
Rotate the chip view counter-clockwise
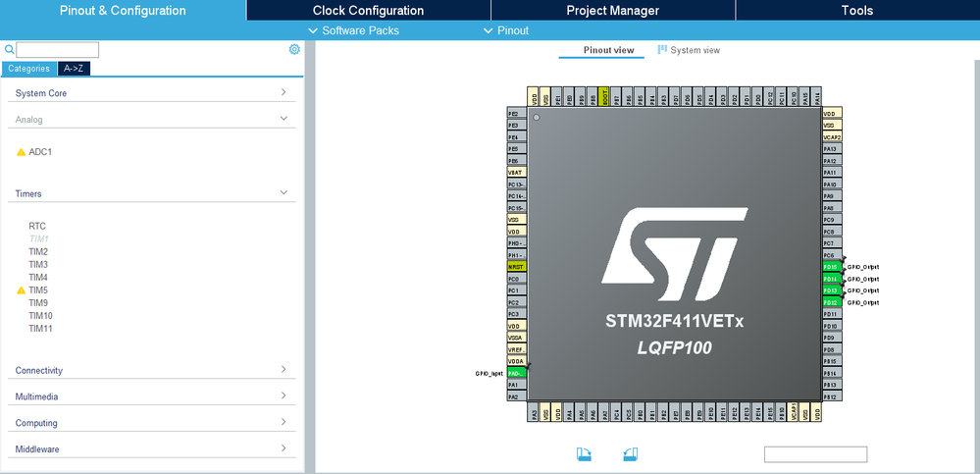tap(631, 454)
